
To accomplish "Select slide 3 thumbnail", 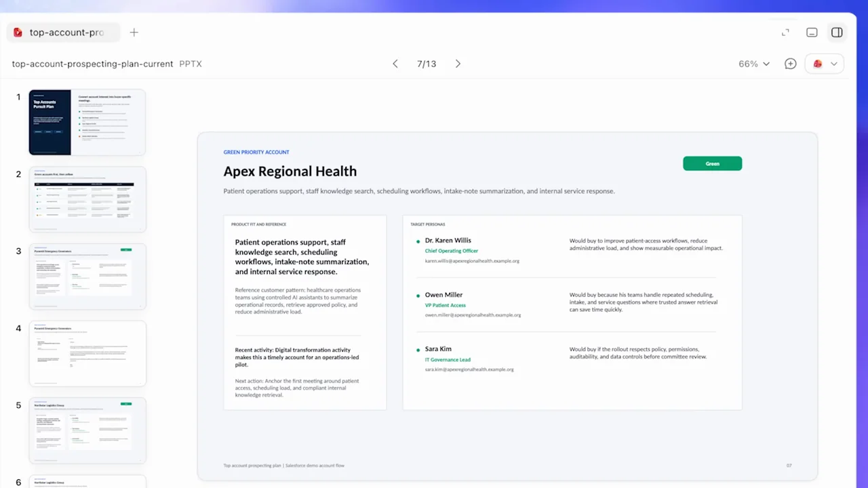I will (87, 277).
